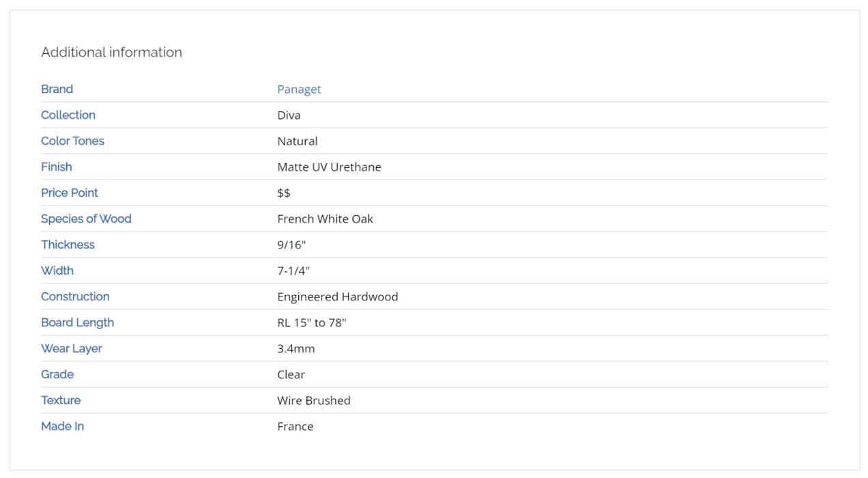The image size is (868, 478).
Task: Select the Engineered Hardwood value
Action: pos(337,297)
